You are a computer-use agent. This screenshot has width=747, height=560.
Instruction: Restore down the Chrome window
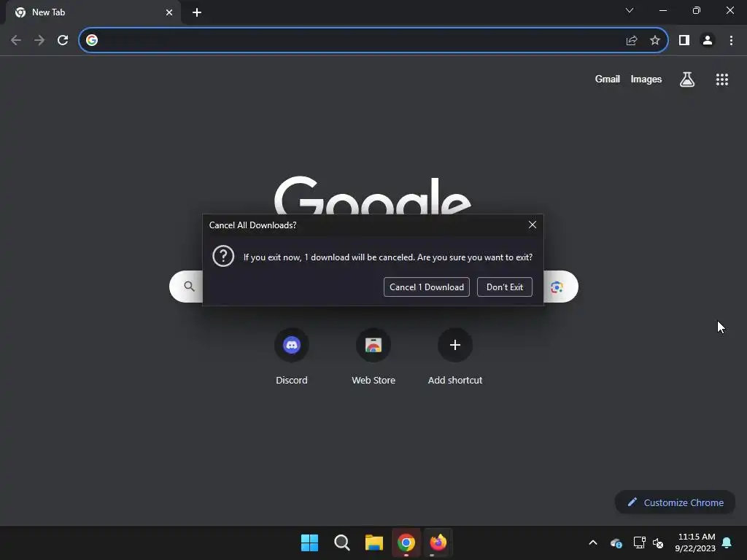tap(696, 10)
